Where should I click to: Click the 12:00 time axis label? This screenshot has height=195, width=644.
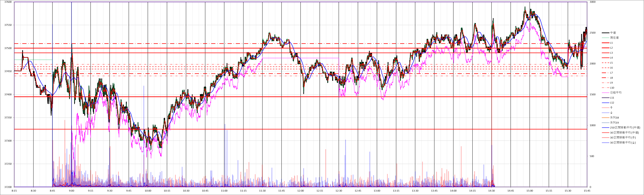[x=300, y=191]
